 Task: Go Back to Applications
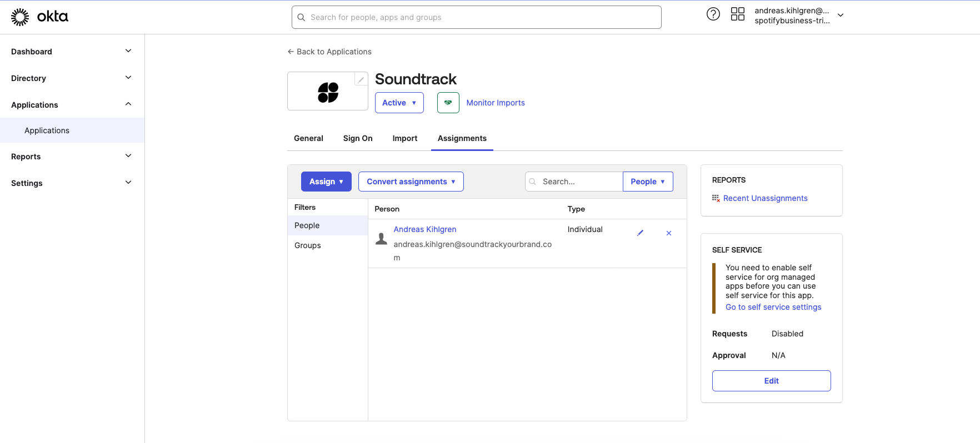click(x=329, y=52)
